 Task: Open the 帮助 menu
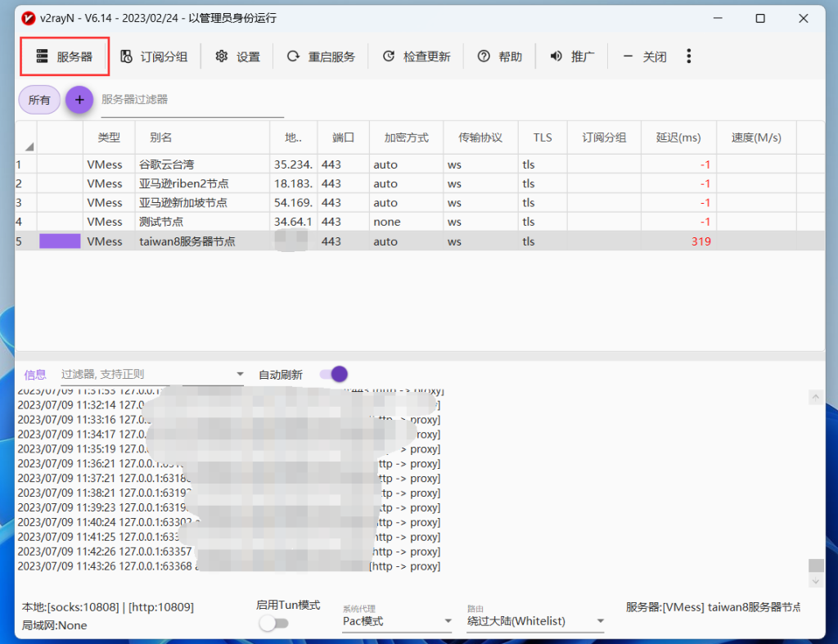click(500, 56)
